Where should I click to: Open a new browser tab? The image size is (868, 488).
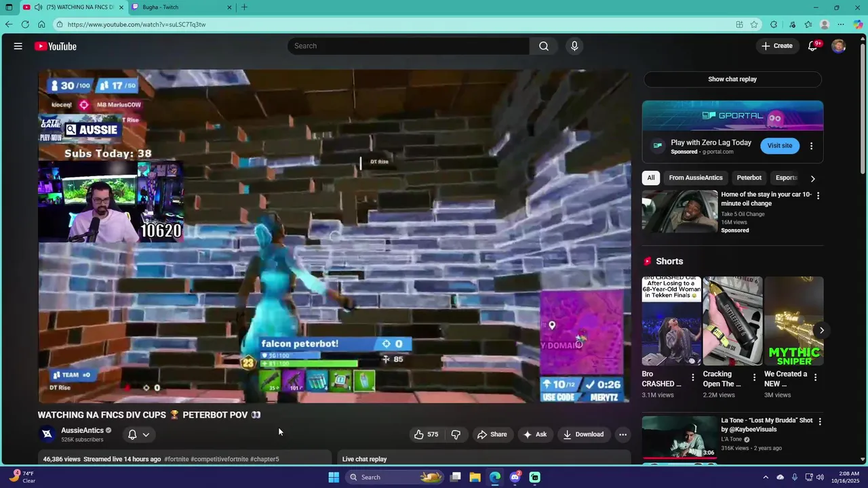(x=244, y=7)
